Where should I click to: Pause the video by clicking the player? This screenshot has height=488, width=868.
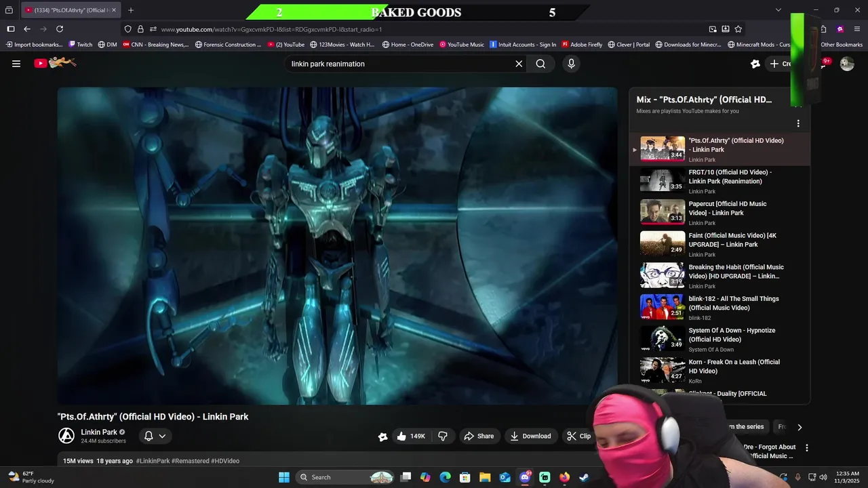coord(337,246)
